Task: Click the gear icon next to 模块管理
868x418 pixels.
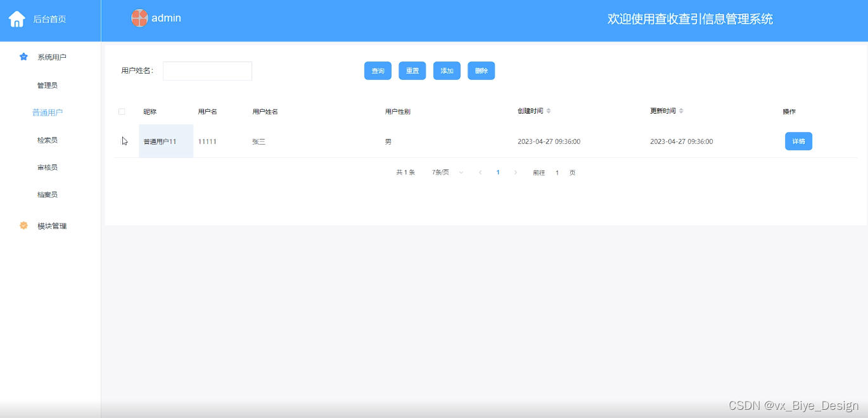Action: pyautogui.click(x=23, y=226)
